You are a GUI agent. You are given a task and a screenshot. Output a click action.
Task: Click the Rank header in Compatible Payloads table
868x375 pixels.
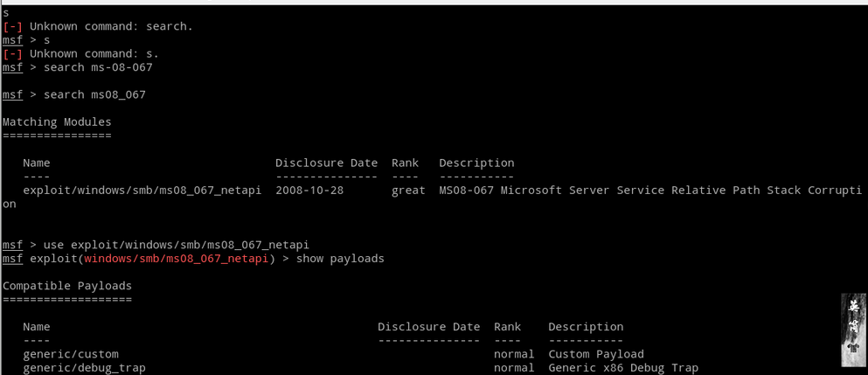click(x=507, y=327)
